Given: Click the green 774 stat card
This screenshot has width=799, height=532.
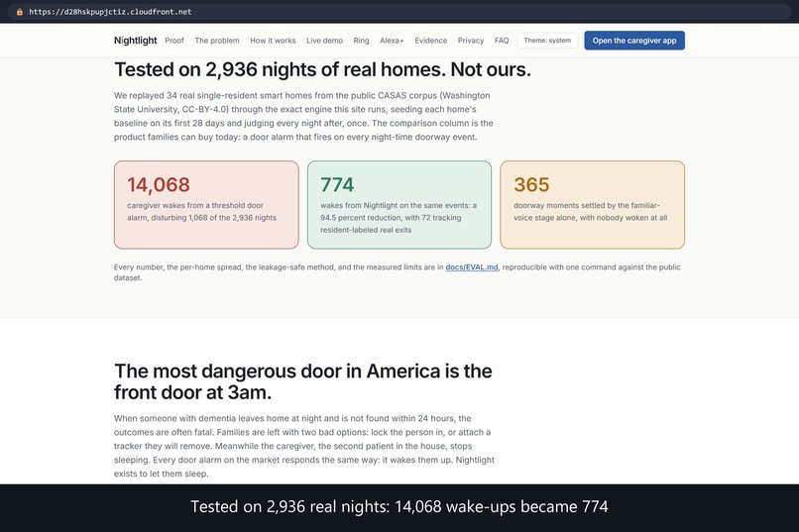Looking at the screenshot, I should click(399, 205).
